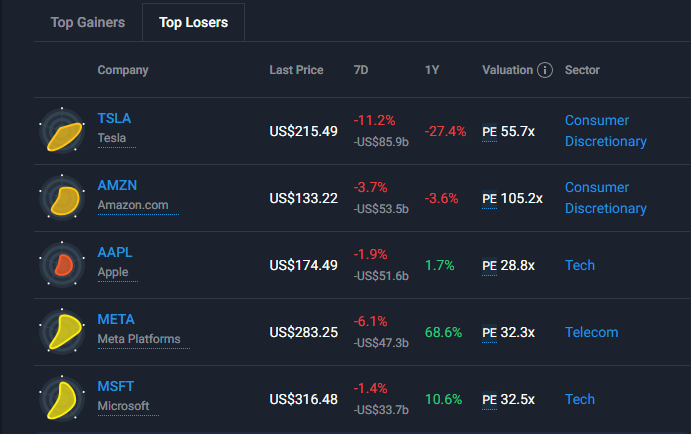Click Tesla's Consumer Discretionary sector link
The image size is (691, 434).
605,131
